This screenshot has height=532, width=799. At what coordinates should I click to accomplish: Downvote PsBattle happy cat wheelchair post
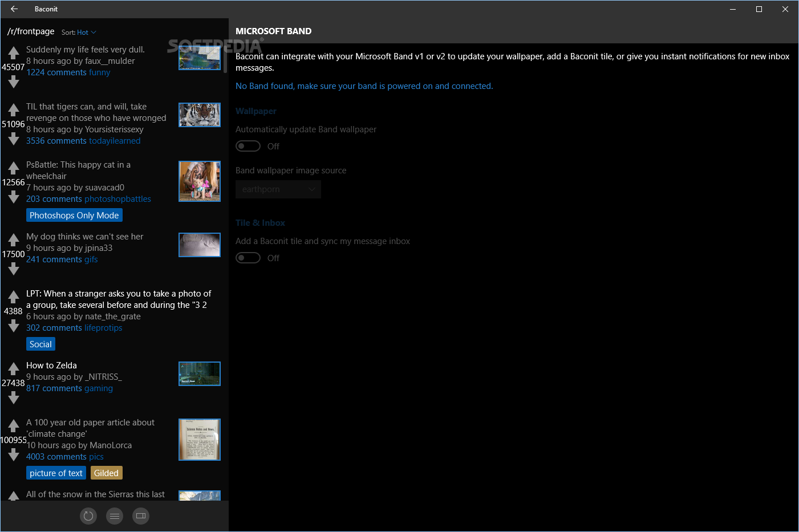(x=14, y=197)
